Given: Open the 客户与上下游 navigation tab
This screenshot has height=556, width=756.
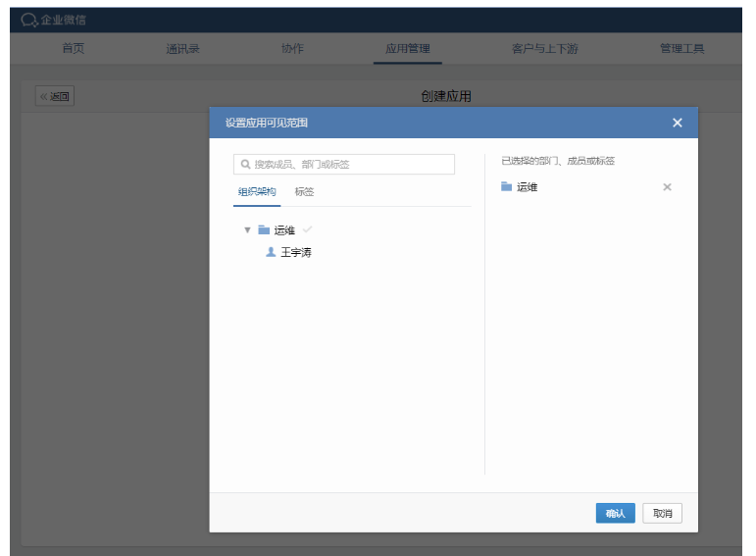Looking at the screenshot, I should click(544, 48).
